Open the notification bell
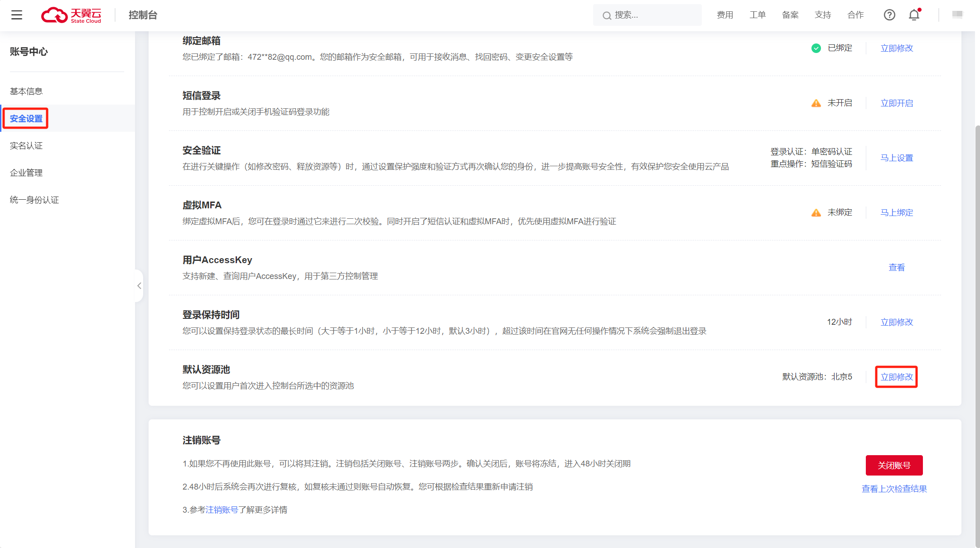This screenshot has width=980, height=548. coord(914,15)
